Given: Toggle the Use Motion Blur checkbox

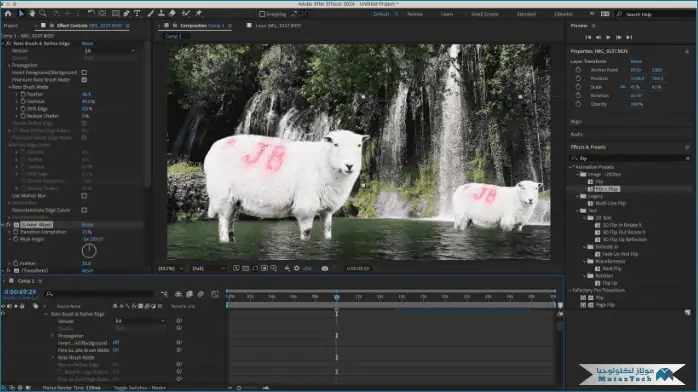Looking at the screenshot, I should (84, 196).
